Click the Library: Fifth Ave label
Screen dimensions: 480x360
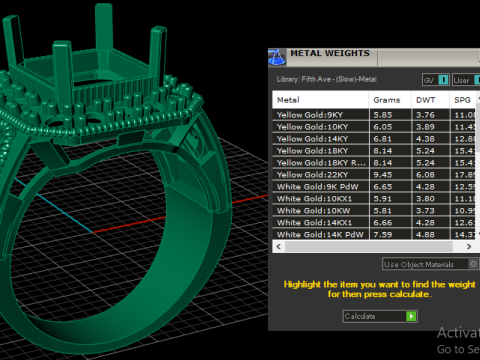coord(326,79)
